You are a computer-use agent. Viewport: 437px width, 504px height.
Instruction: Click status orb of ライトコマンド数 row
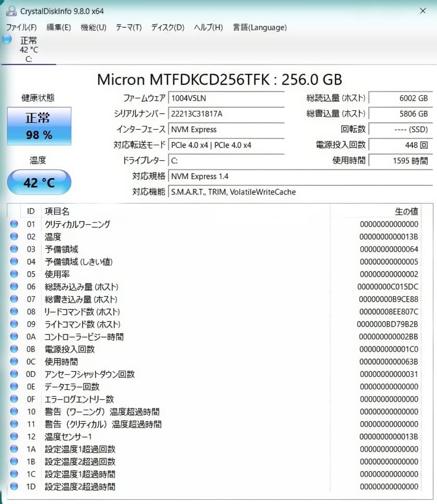tap(14, 324)
